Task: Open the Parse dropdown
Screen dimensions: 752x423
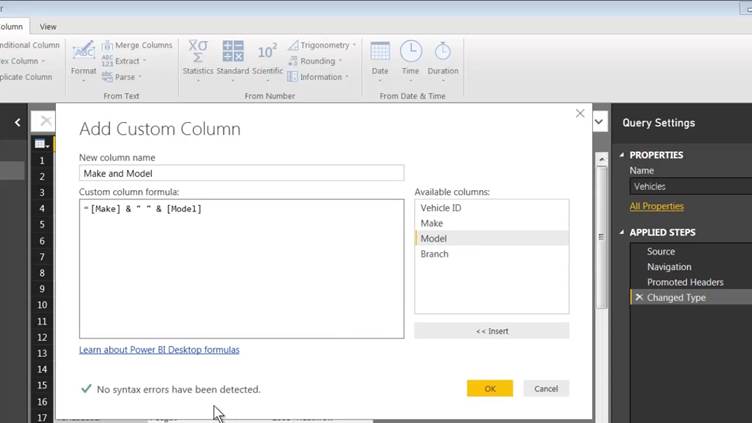Action: coord(122,77)
